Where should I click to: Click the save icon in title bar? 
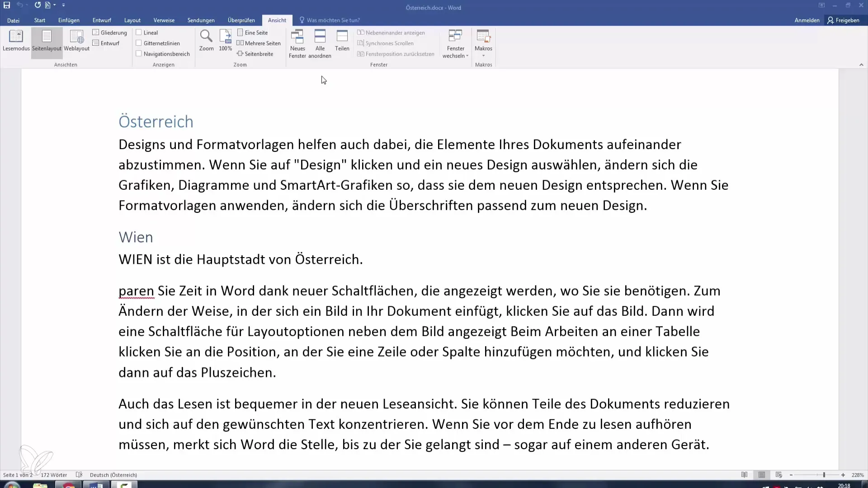click(x=7, y=5)
